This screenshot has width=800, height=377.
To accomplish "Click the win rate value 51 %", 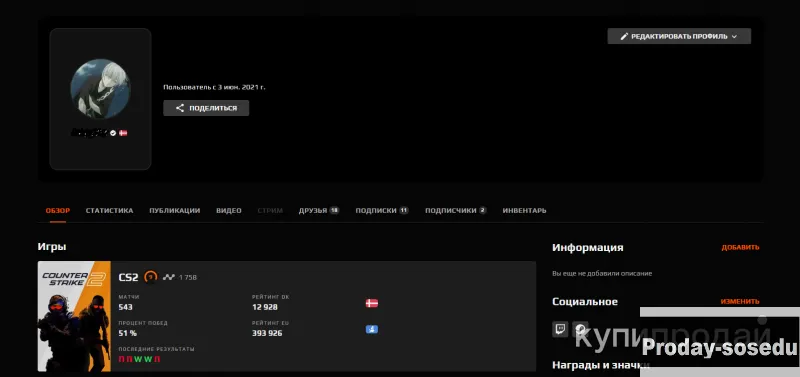I will 128,334.
